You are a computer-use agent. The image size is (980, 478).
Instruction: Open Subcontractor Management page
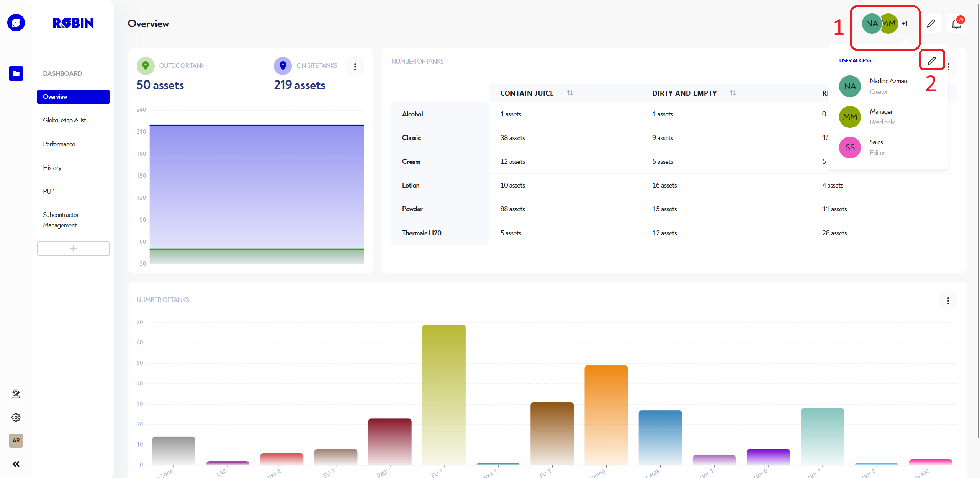[61, 220]
